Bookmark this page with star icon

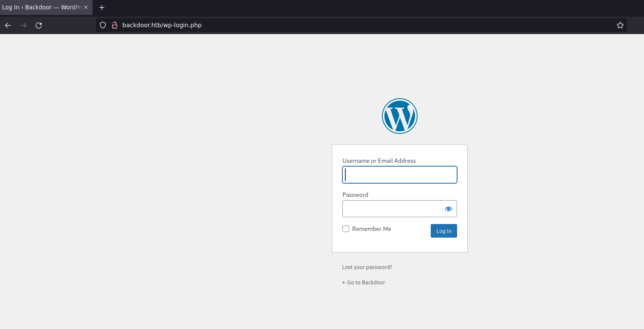[620, 25]
